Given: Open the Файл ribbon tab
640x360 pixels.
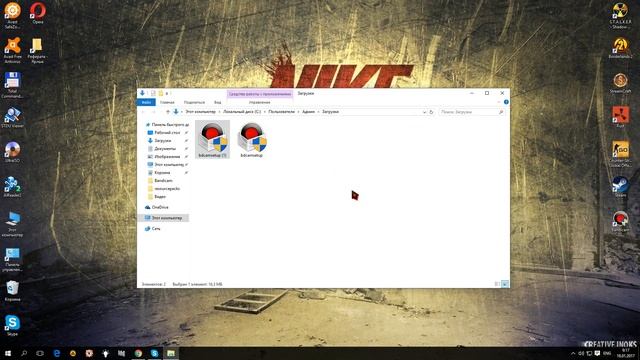Looking at the screenshot, I should coord(146,102).
